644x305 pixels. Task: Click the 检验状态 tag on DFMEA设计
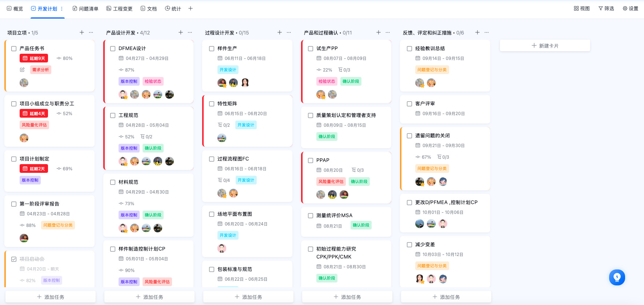pos(153,81)
